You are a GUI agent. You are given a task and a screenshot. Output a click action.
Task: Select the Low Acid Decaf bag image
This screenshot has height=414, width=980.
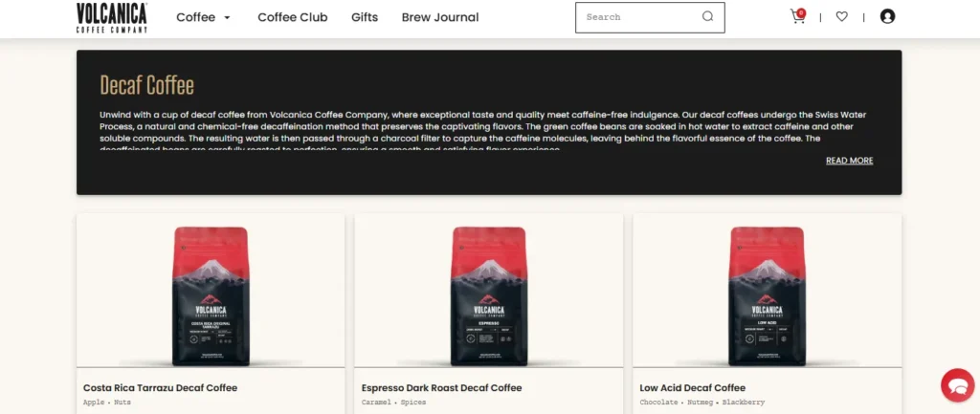coord(767,296)
